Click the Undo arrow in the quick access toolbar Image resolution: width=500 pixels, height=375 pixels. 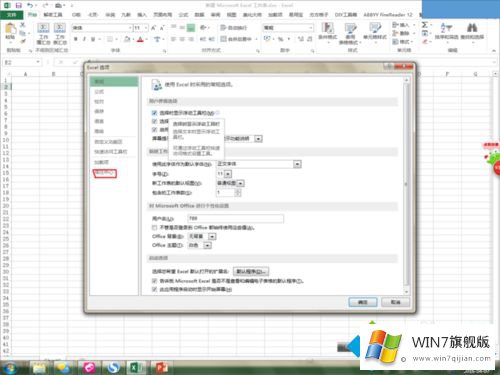[30, 5]
